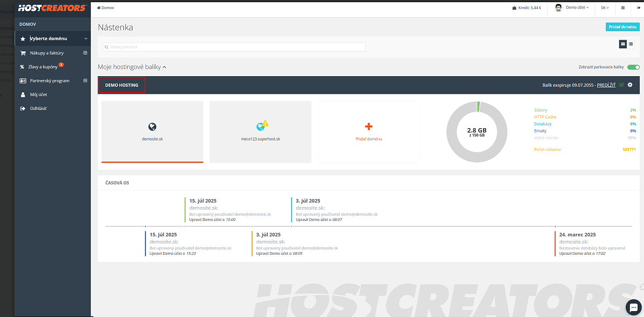Click the PREDĹŽIŤ renewal link
Viewport: 644px width, 317px height.
tap(606, 85)
